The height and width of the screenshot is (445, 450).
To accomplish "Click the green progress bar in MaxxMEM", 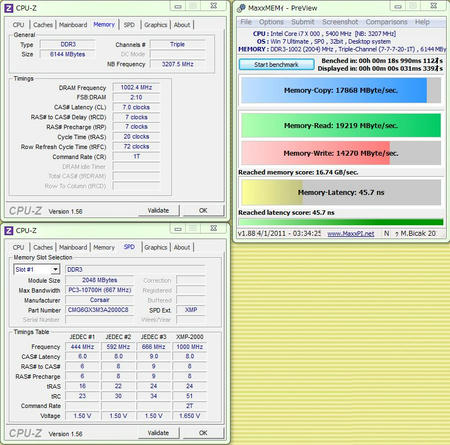I will [341, 222].
